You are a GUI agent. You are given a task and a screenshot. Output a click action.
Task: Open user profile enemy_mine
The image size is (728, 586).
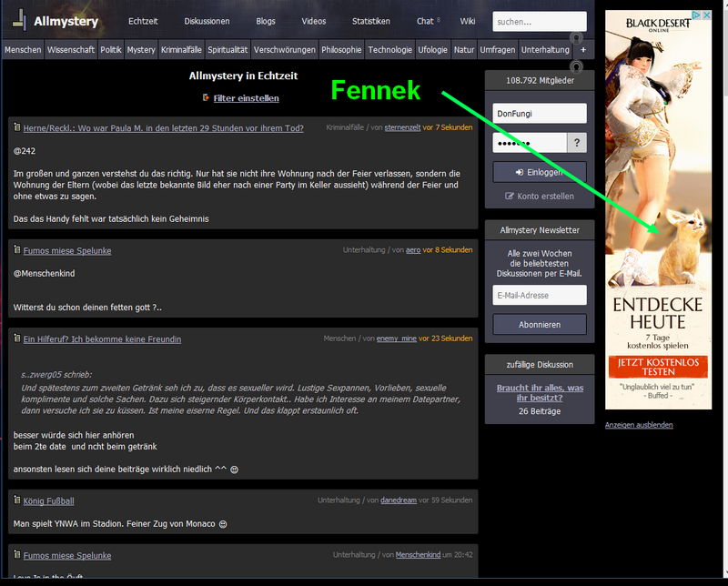click(x=397, y=338)
